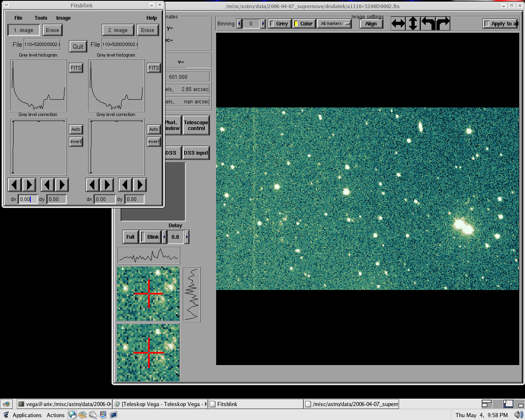
Task: Toggle Color display mode
Action: coord(304,24)
